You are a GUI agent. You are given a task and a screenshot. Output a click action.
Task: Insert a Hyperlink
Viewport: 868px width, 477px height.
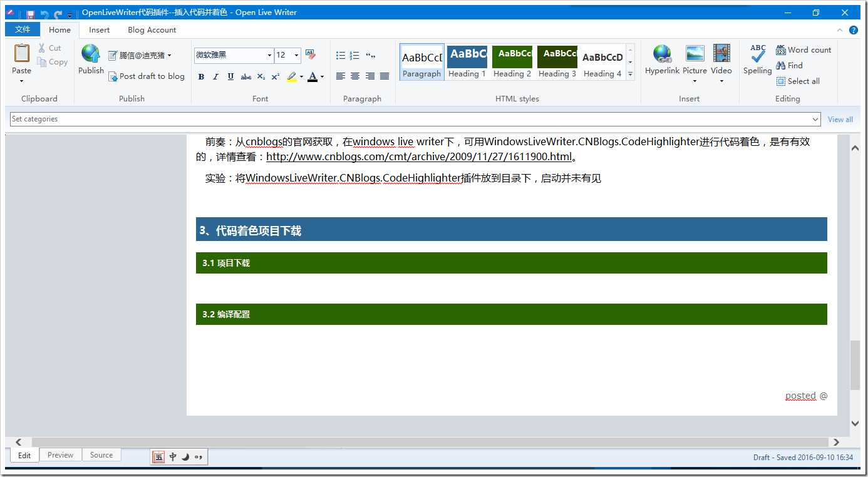[x=662, y=59]
